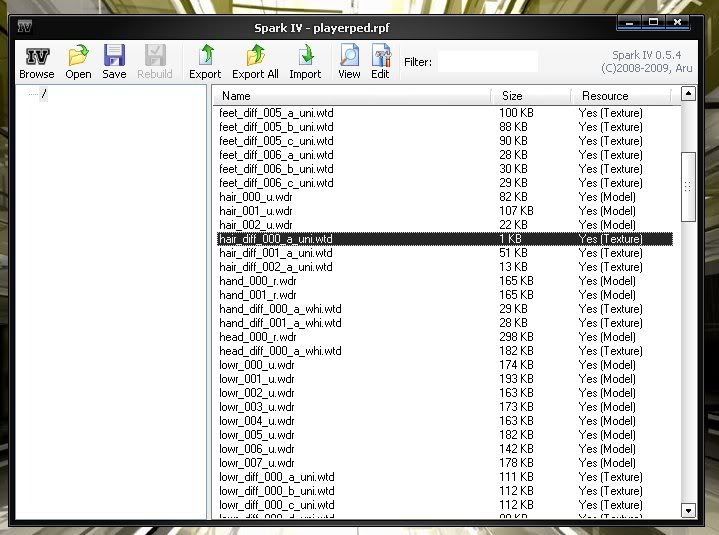Maximize the Spark IV window
This screenshot has height=535, width=719.
click(653, 22)
